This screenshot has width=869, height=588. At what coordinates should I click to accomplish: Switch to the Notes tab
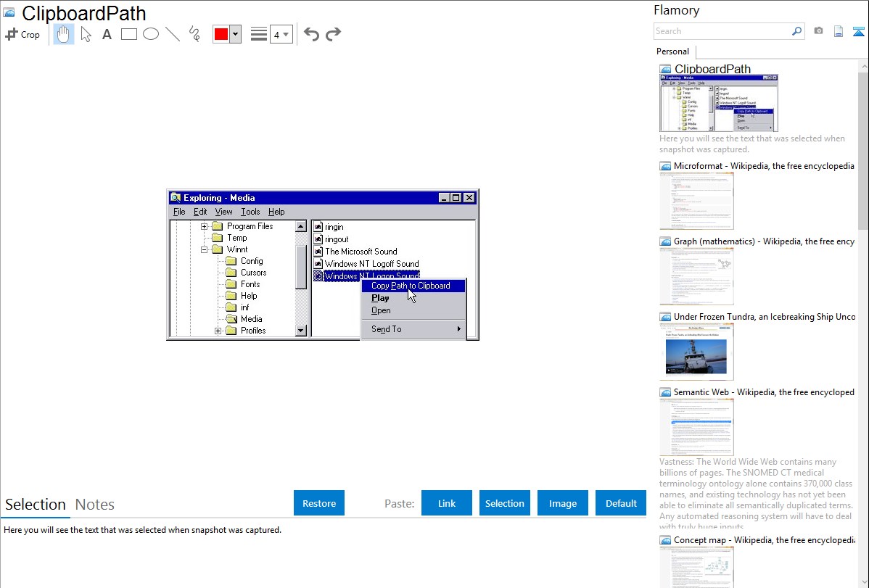pyautogui.click(x=95, y=505)
